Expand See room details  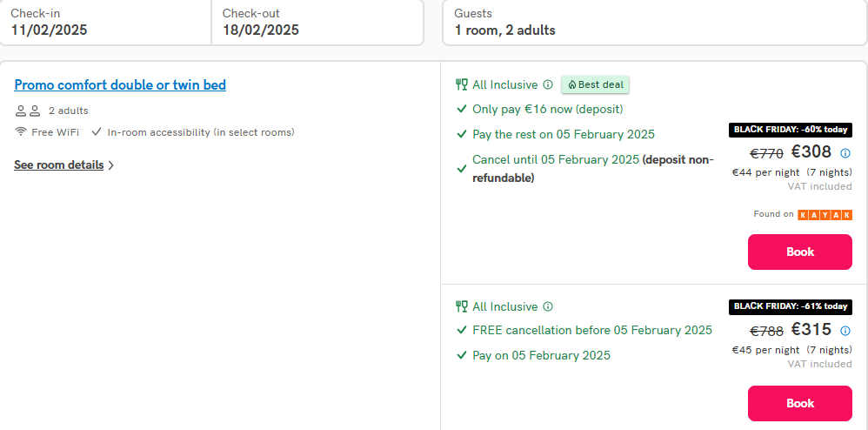(x=63, y=165)
